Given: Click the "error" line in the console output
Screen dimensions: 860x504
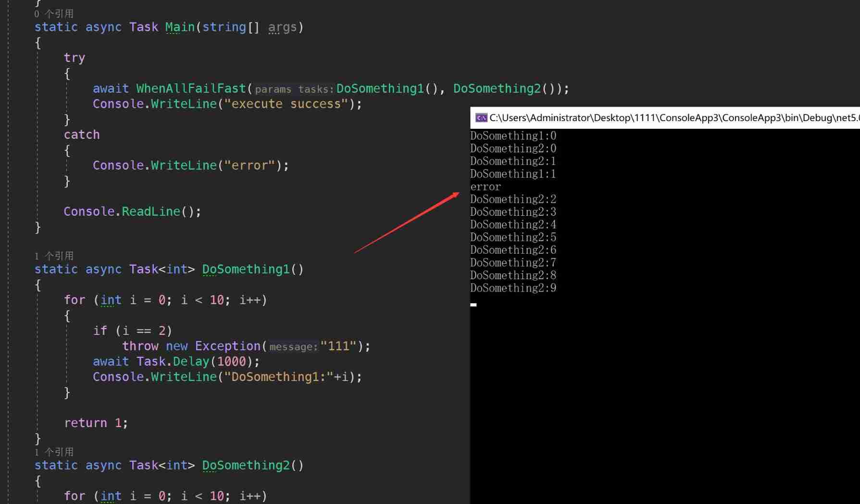Looking at the screenshot, I should click(x=486, y=187).
